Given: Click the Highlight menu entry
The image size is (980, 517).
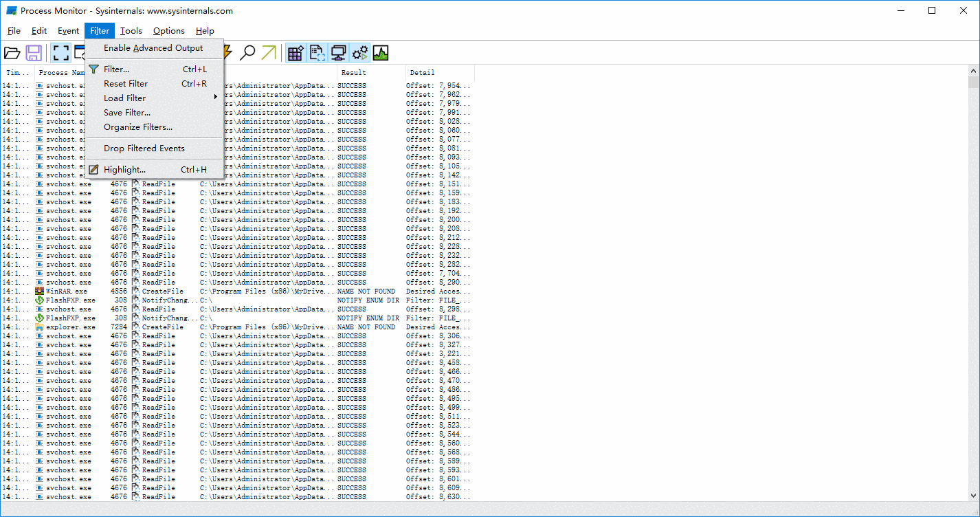Looking at the screenshot, I should (123, 169).
